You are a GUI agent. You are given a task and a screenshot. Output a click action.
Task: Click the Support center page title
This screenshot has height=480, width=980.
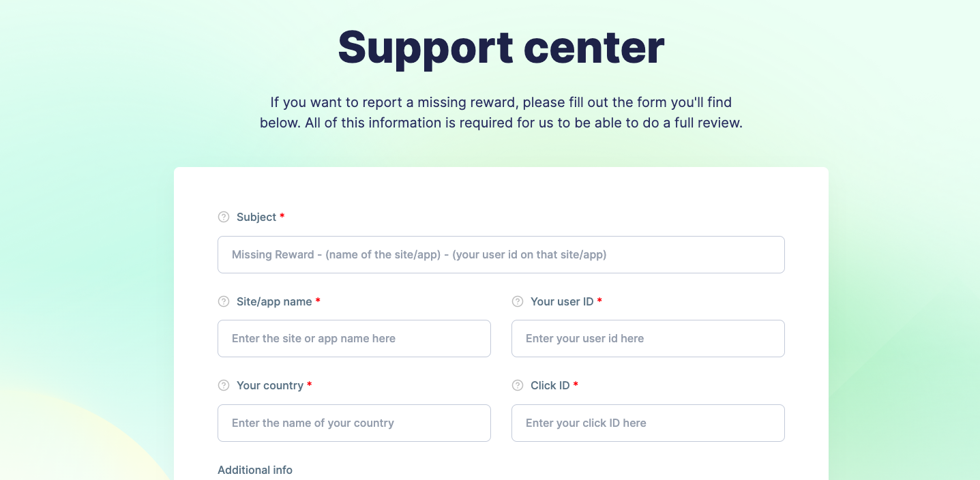[x=500, y=47]
